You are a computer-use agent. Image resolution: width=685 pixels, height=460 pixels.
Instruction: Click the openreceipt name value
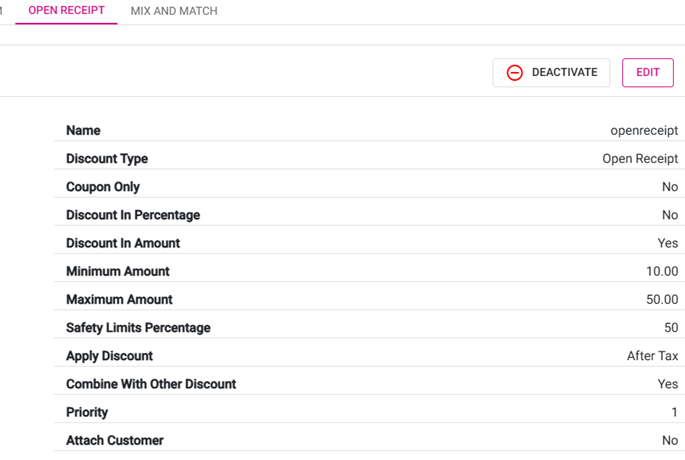(x=644, y=131)
